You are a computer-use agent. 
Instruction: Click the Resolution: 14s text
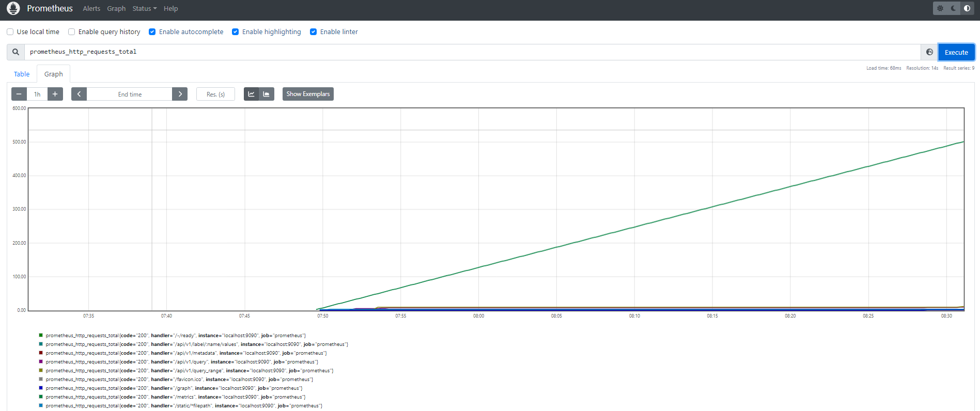[x=922, y=68]
